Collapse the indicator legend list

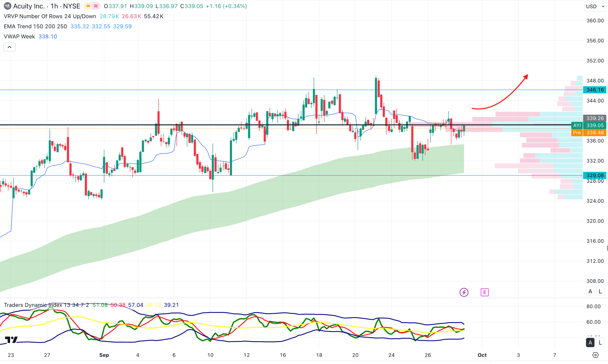[x=9, y=47]
